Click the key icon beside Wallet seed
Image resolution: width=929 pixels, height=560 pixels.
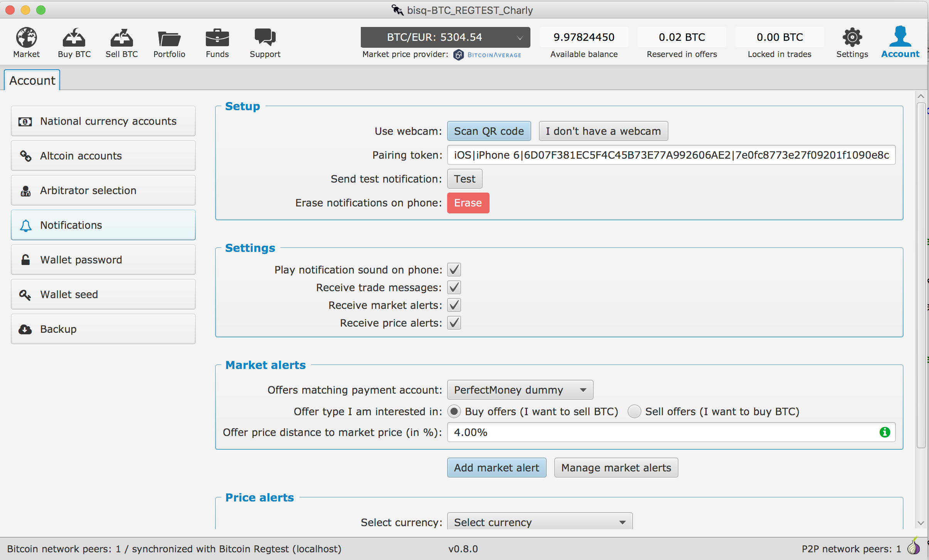(x=25, y=295)
